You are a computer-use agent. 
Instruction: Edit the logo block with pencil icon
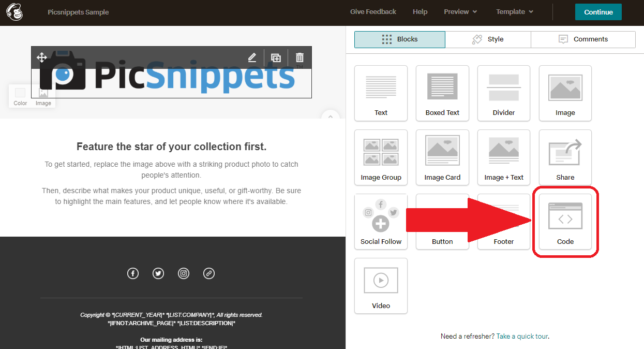[x=252, y=57]
